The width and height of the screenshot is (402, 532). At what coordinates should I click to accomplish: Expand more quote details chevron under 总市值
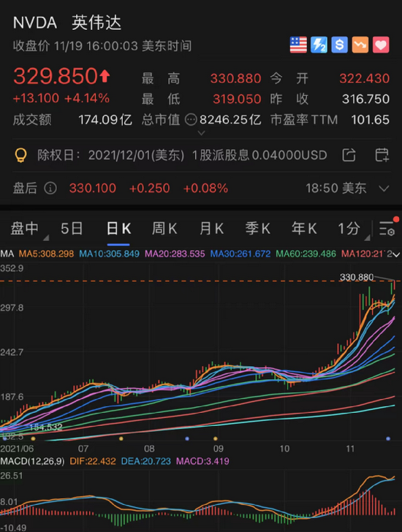201,133
